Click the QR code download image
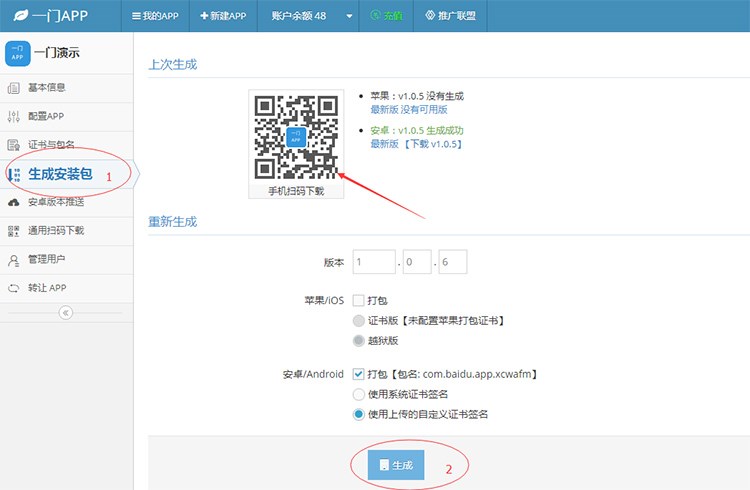The width and height of the screenshot is (750, 490). coord(296,137)
